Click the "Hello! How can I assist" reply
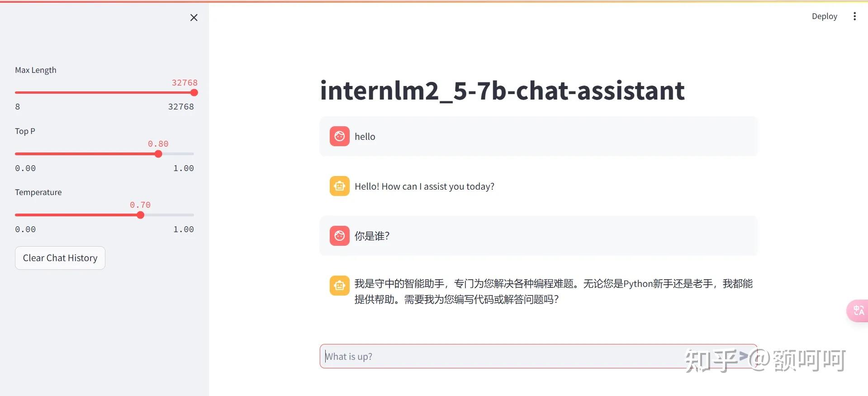This screenshot has height=396, width=868. pos(424,186)
